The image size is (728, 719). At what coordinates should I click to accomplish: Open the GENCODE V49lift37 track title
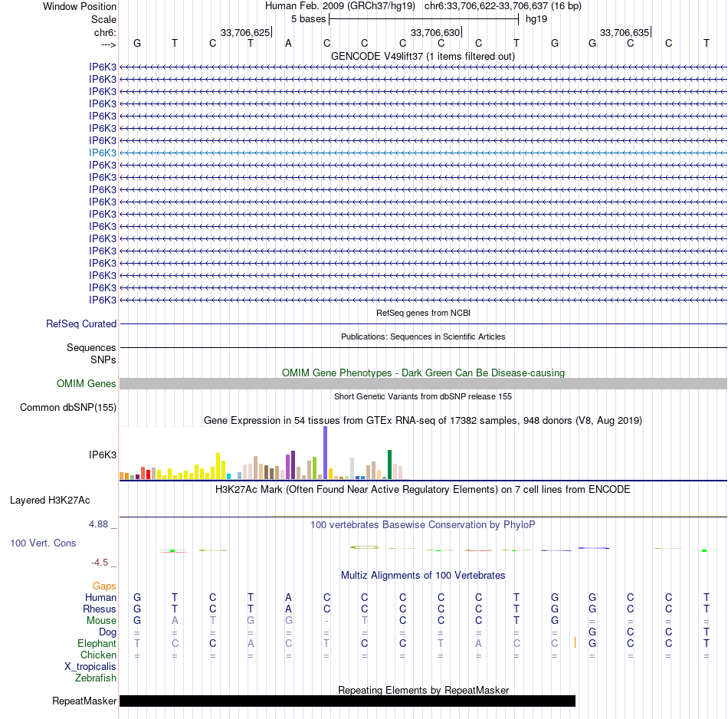pyautogui.click(x=423, y=56)
